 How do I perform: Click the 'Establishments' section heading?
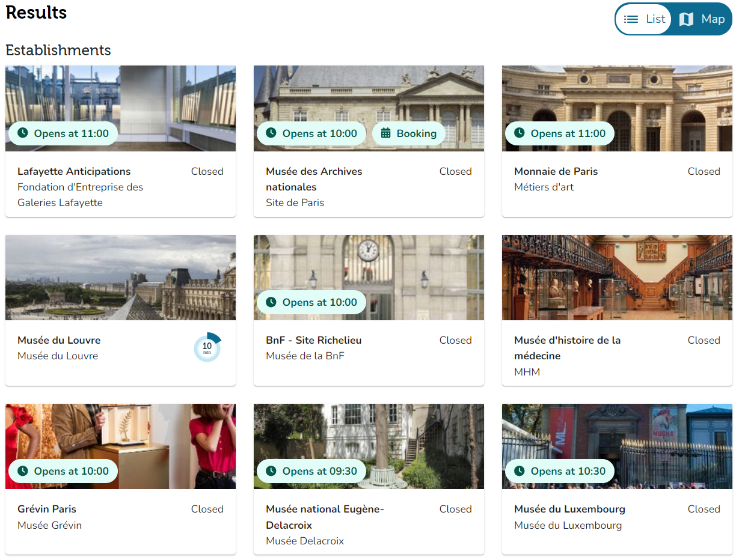point(58,50)
